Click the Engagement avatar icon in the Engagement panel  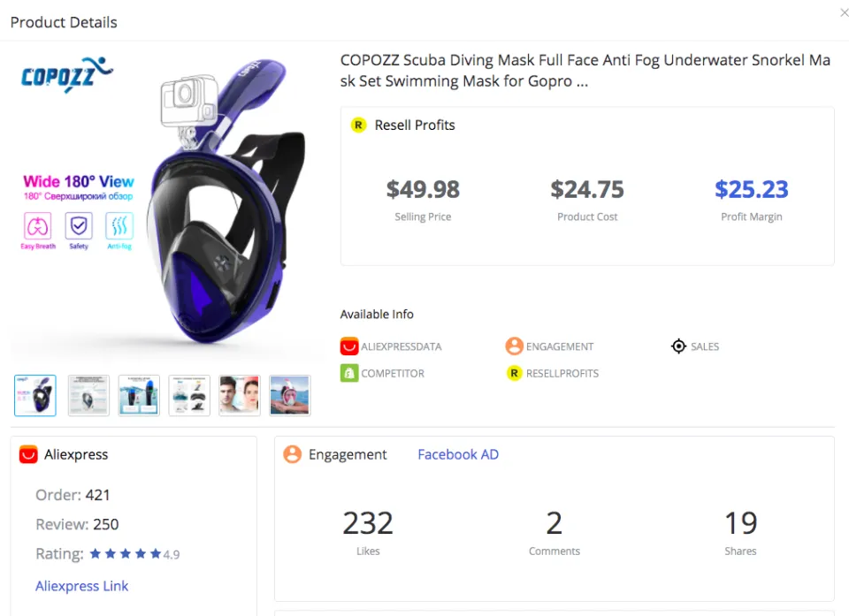pyautogui.click(x=293, y=454)
